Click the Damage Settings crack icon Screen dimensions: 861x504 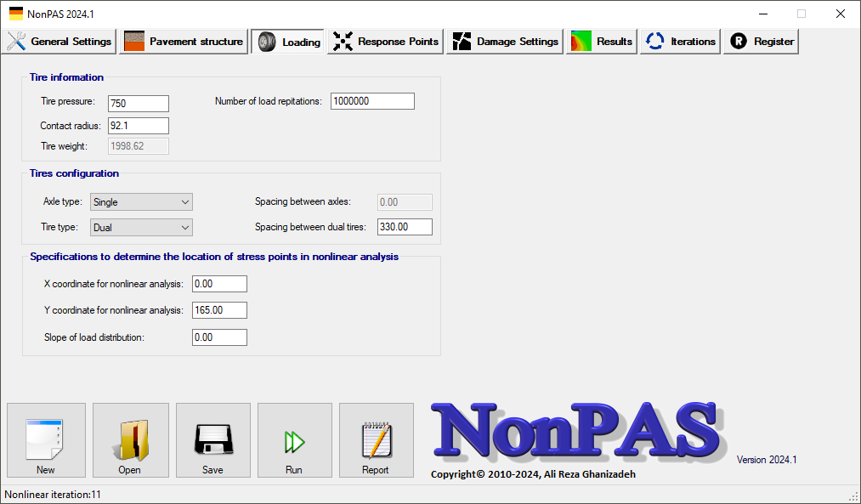pyautogui.click(x=462, y=42)
